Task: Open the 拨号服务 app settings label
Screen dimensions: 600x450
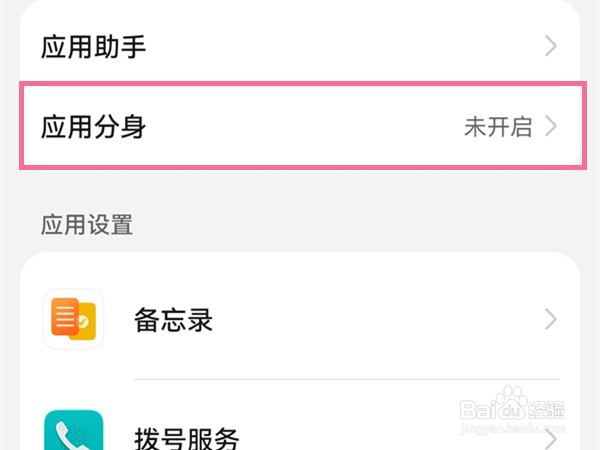Action: 186,438
